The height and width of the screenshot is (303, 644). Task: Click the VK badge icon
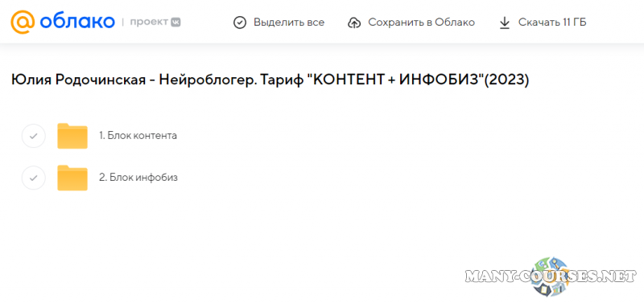pyautogui.click(x=175, y=23)
